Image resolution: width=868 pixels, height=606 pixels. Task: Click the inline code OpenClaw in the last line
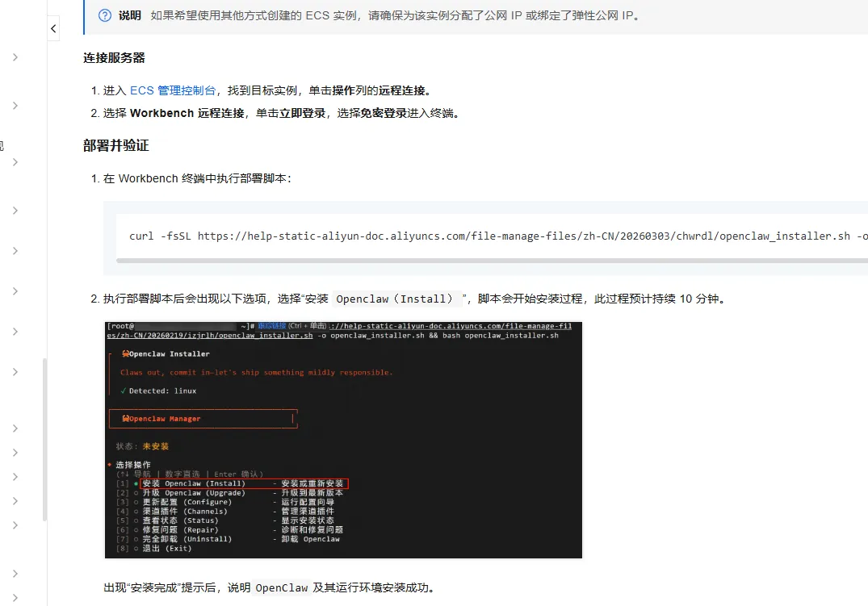pyautogui.click(x=281, y=587)
